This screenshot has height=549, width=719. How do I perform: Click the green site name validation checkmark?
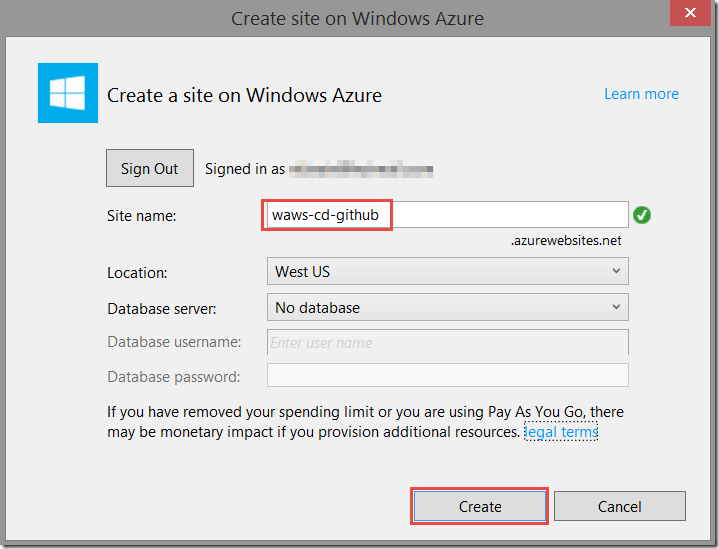point(642,215)
